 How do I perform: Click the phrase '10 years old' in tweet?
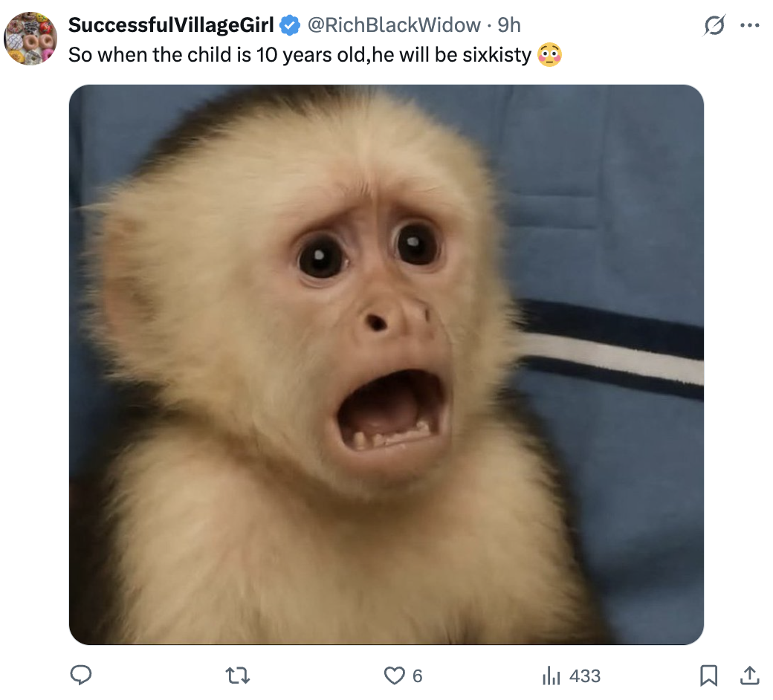(306, 55)
